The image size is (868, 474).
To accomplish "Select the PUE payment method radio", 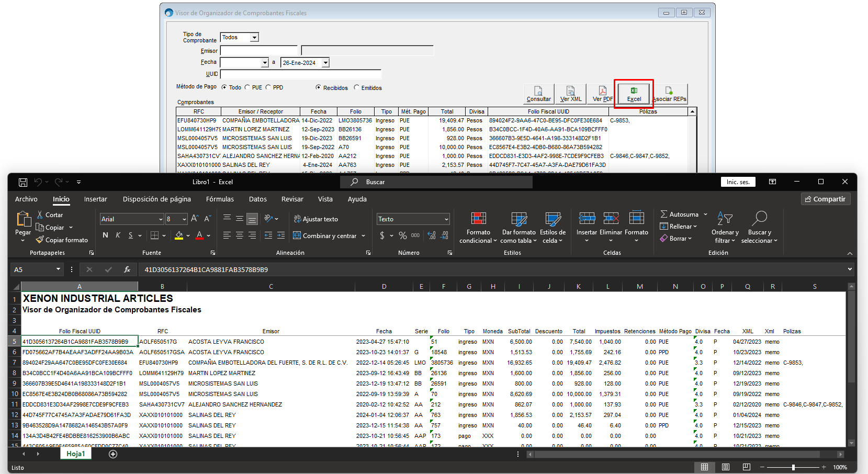I will click(247, 87).
